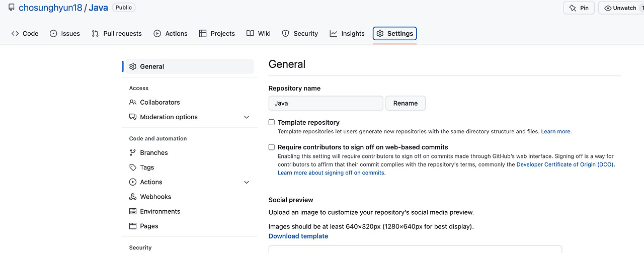This screenshot has height=253, width=644.
Task: Open the Issues tab
Action: coord(65,34)
